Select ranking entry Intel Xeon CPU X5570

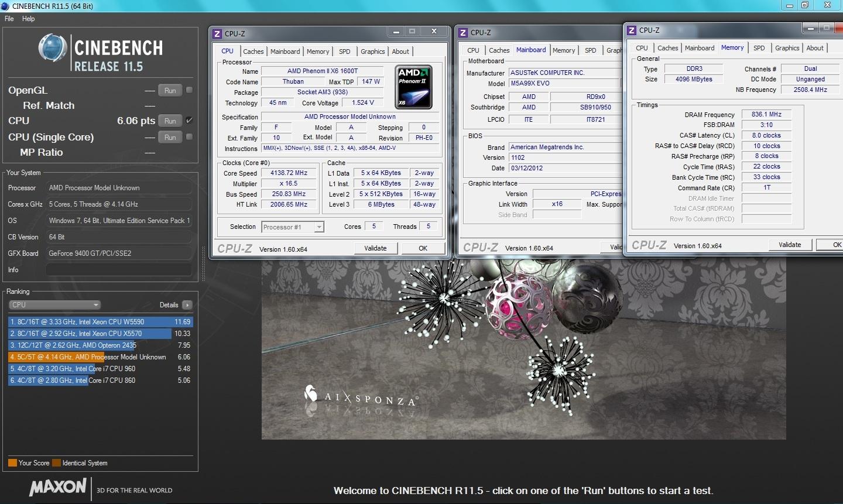100,334
